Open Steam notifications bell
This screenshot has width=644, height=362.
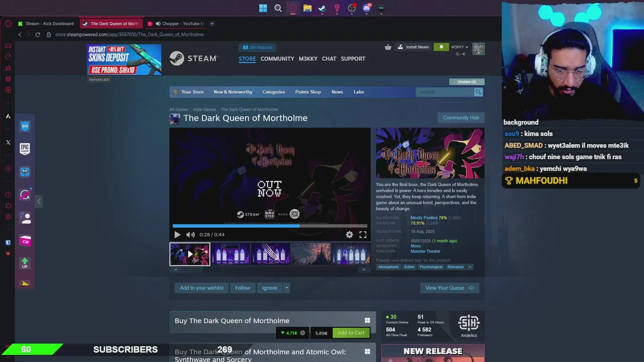(x=441, y=47)
